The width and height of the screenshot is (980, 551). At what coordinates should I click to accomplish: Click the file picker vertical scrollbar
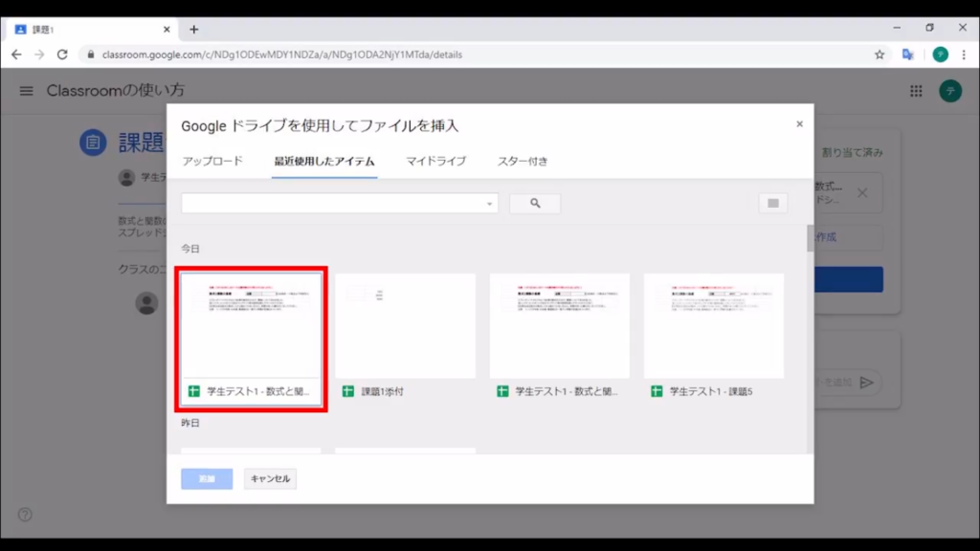tap(810, 238)
